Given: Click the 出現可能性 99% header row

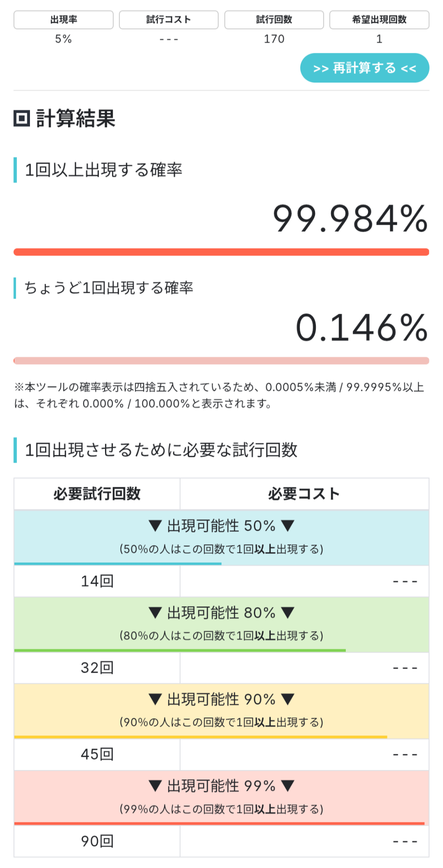Looking at the screenshot, I should [x=221, y=797].
